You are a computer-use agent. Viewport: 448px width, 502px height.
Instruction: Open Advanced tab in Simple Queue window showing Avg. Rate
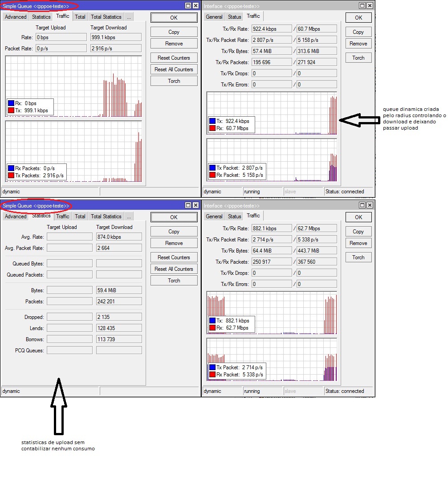pos(16,216)
